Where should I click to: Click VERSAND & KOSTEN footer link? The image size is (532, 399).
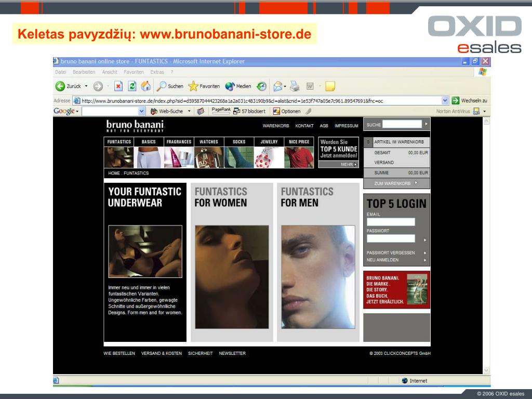point(162,353)
